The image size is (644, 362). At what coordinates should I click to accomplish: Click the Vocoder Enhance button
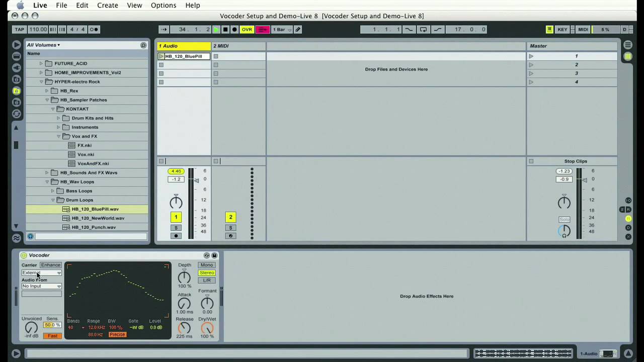[x=50, y=265]
